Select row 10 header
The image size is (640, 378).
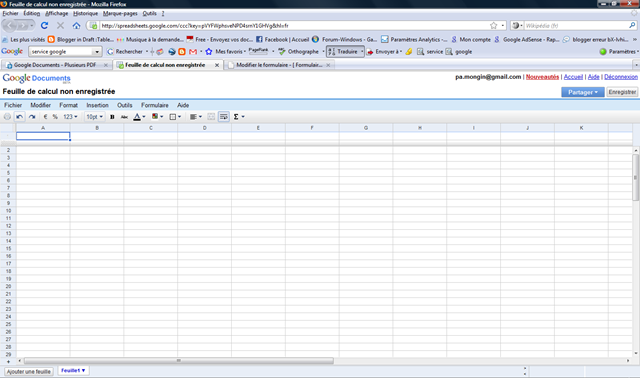tap(8, 211)
